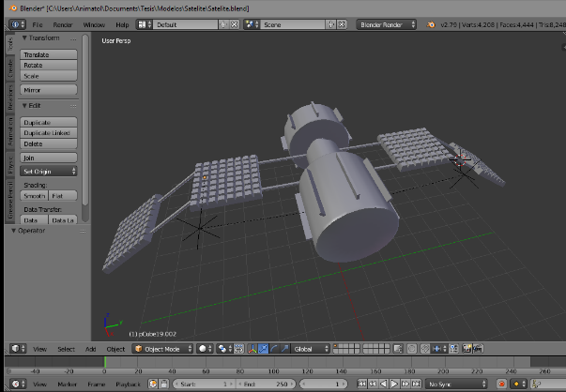The image size is (566, 392).
Task: Toggle lock time to other windows
Action: (x=164, y=384)
